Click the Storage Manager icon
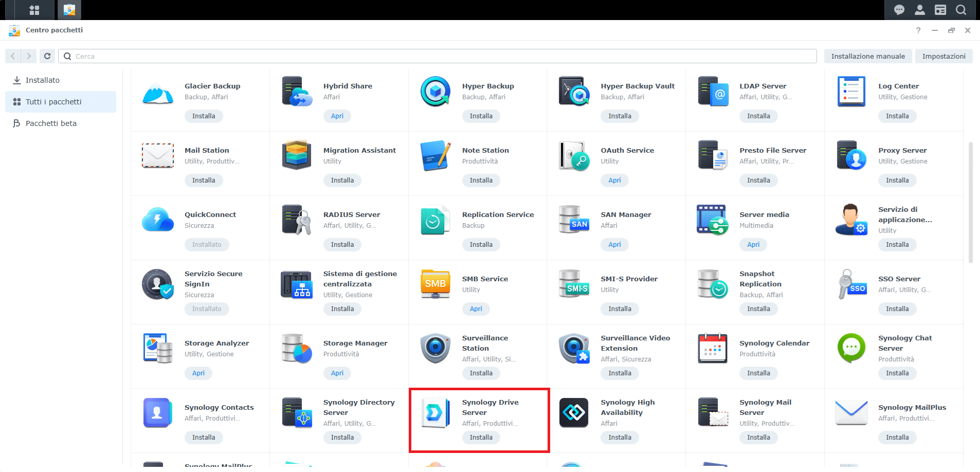Viewport: 980px width, 472px height. (x=297, y=349)
